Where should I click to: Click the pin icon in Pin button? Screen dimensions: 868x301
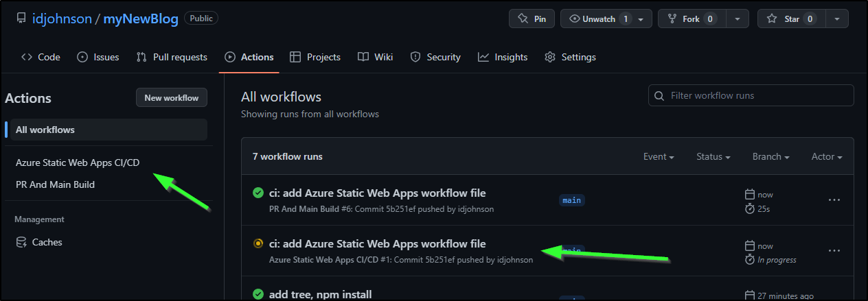tap(523, 19)
